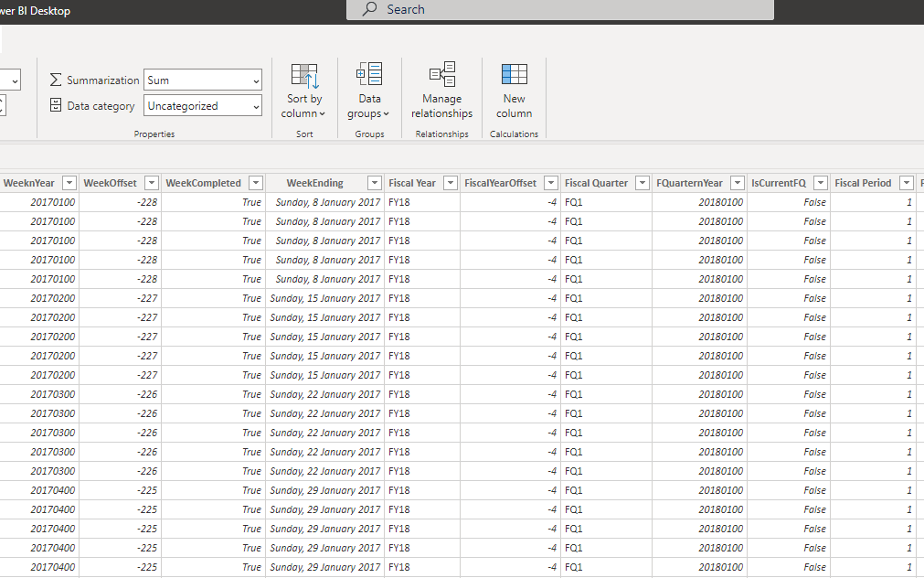This screenshot has height=578, width=924.
Task: Click first 'Sunday, 8 January 2017' cell
Action: pyautogui.click(x=325, y=202)
